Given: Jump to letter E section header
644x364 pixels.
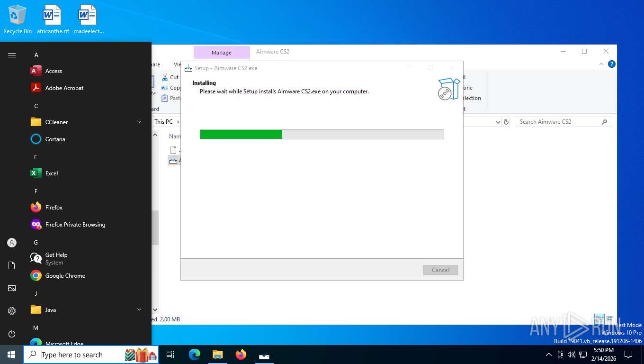Looking at the screenshot, I should [36, 157].
